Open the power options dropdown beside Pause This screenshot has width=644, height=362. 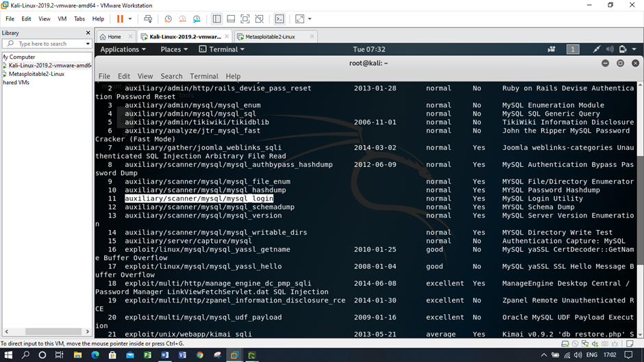(130, 19)
